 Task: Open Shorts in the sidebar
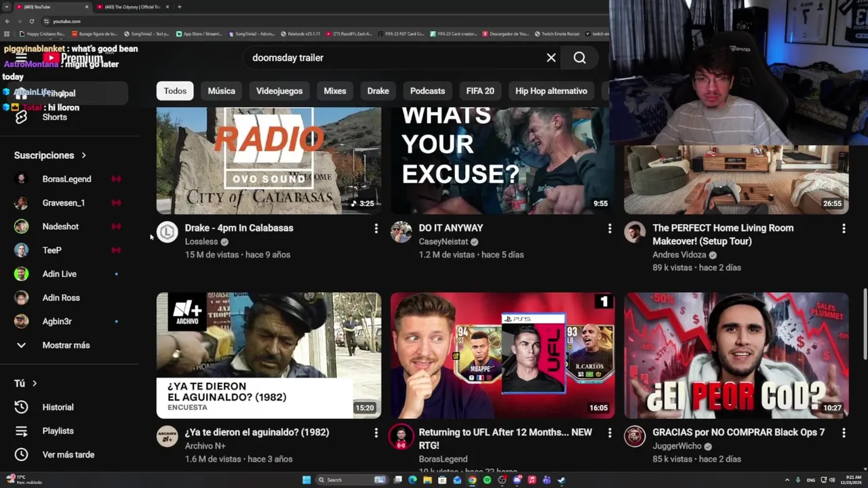69,117
